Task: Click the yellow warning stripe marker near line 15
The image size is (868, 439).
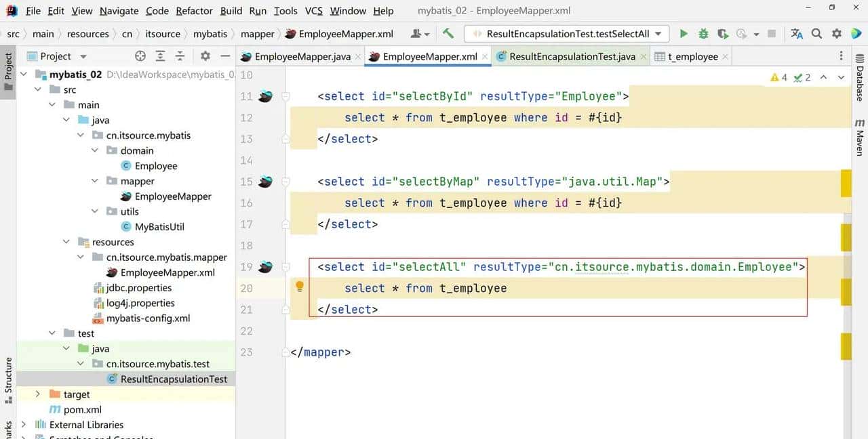Action: 846,184
